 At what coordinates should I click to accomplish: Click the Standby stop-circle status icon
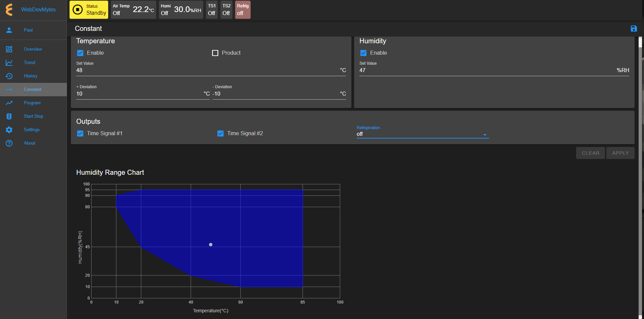[78, 9]
